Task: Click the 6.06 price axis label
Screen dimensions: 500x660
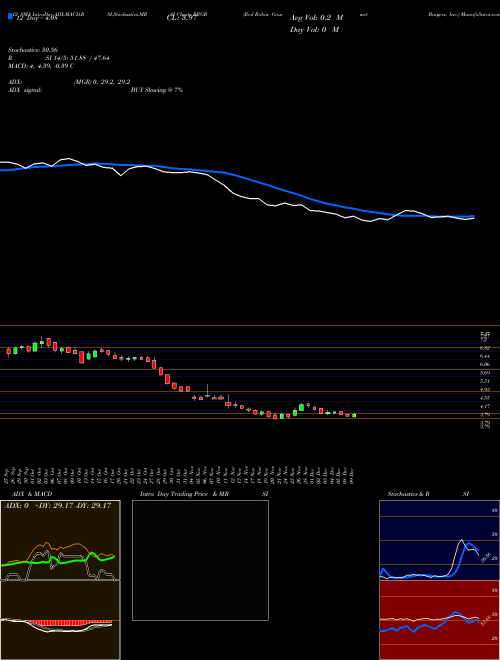Action: pyautogui.click(x=484, y=365)
